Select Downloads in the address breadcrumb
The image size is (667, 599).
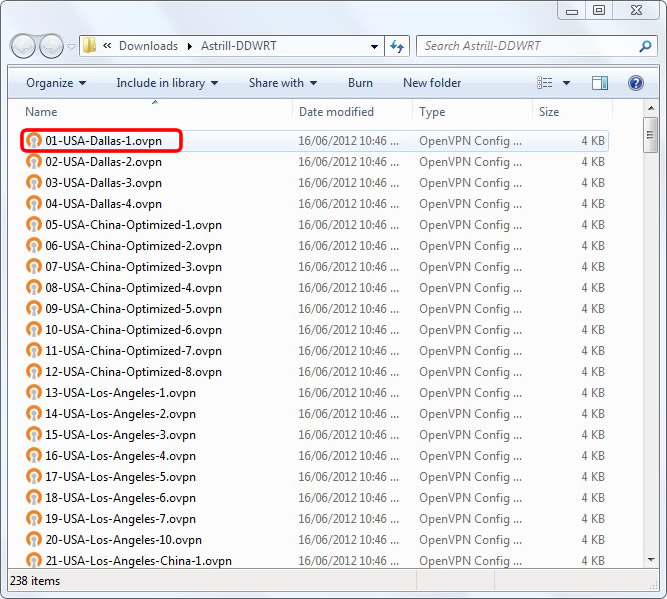pyautogui.click(x=148, y=46)
